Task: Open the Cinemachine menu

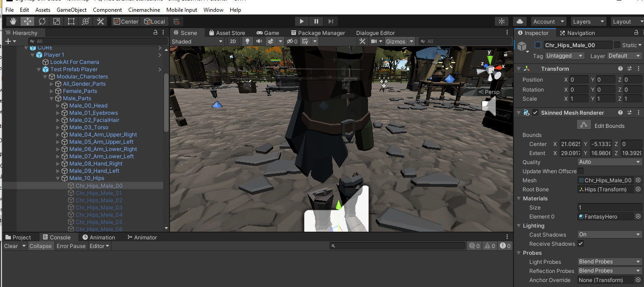Action: pyautogui.click(x=144, y=10)
